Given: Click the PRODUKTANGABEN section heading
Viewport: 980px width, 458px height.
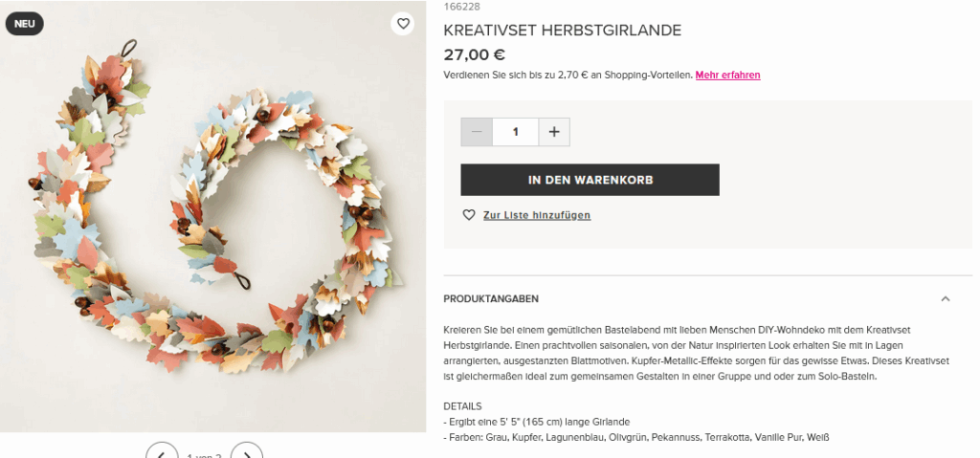Looking at the screenshot, I should pos(491,298).
